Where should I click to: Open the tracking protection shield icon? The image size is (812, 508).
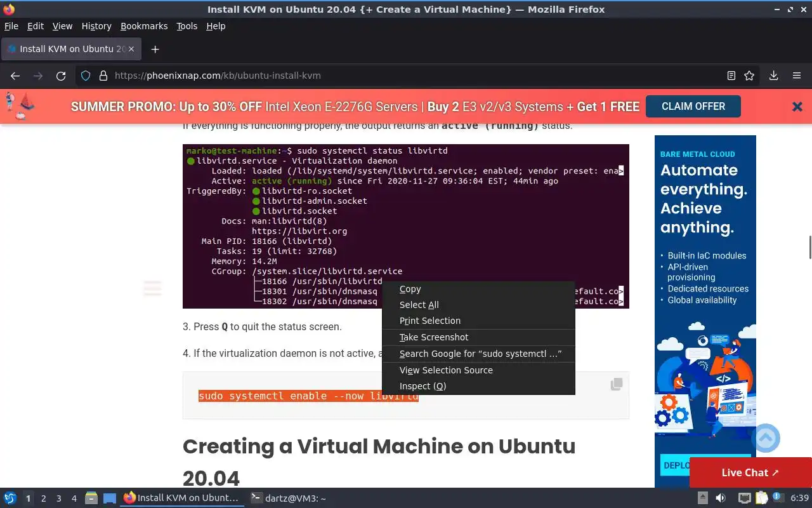(86, 76)
